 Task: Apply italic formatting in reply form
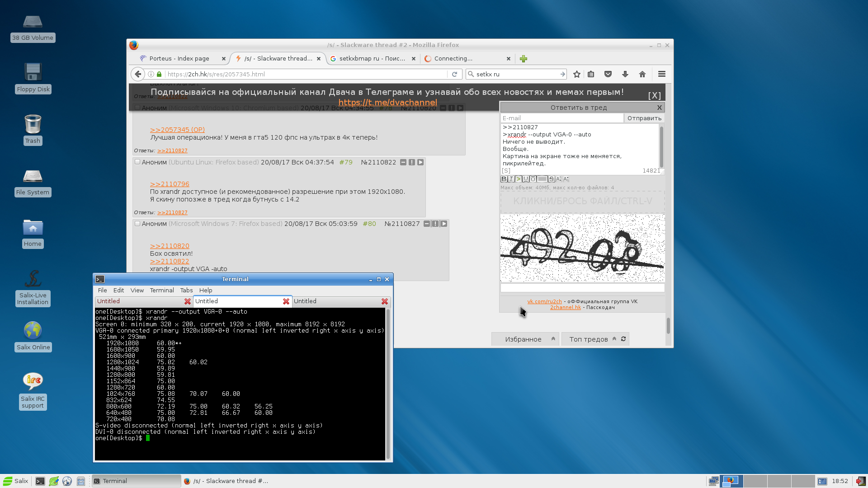tap(511, 179)
